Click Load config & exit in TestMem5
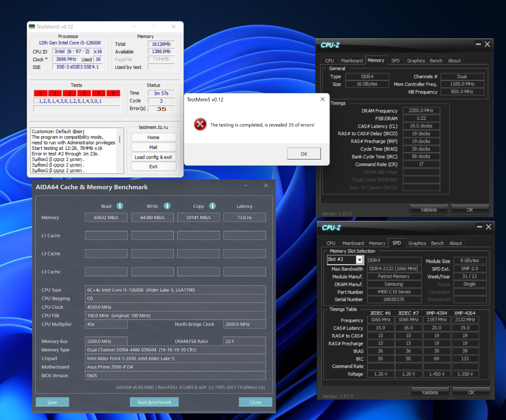 coord(153,157)
